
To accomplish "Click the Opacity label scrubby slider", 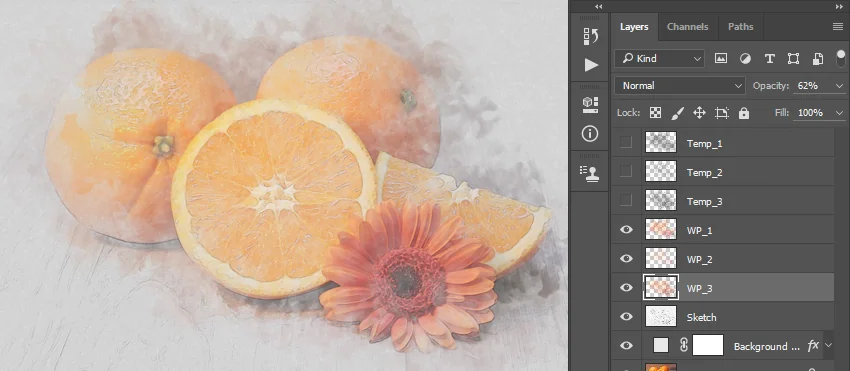I will click(x=771, y=86).
